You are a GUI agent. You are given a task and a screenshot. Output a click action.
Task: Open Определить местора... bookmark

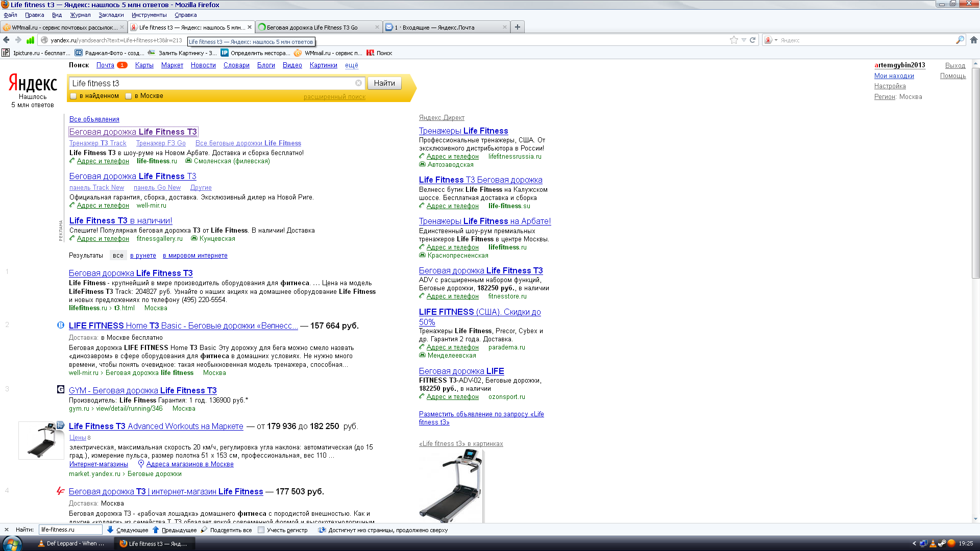pyautogui.click(x=255, y=53)
